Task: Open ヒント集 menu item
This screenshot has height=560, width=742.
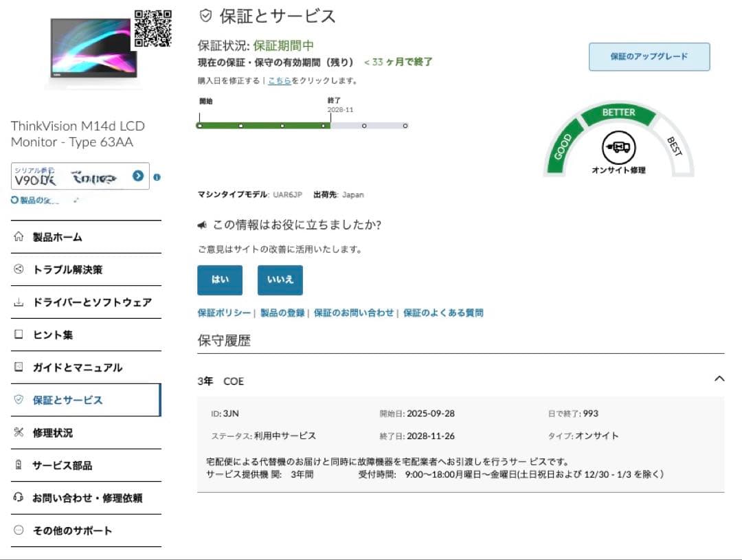Action: [x=86, y=335]
